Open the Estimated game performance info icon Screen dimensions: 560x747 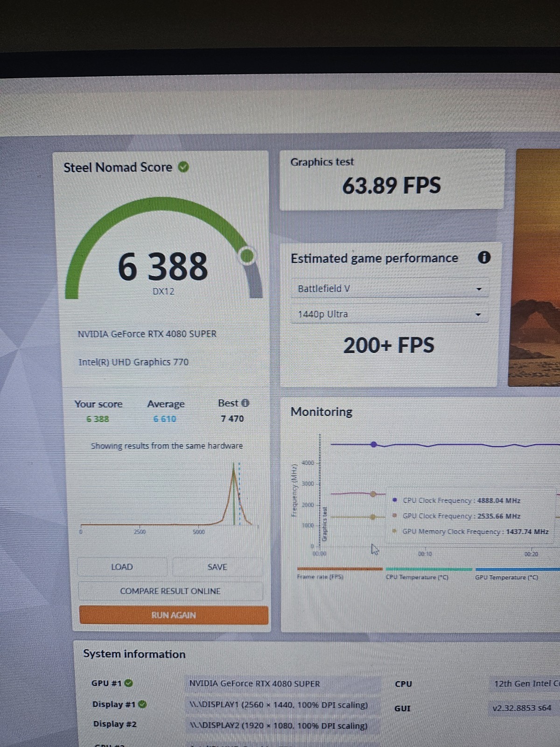[x=484, y=257]
